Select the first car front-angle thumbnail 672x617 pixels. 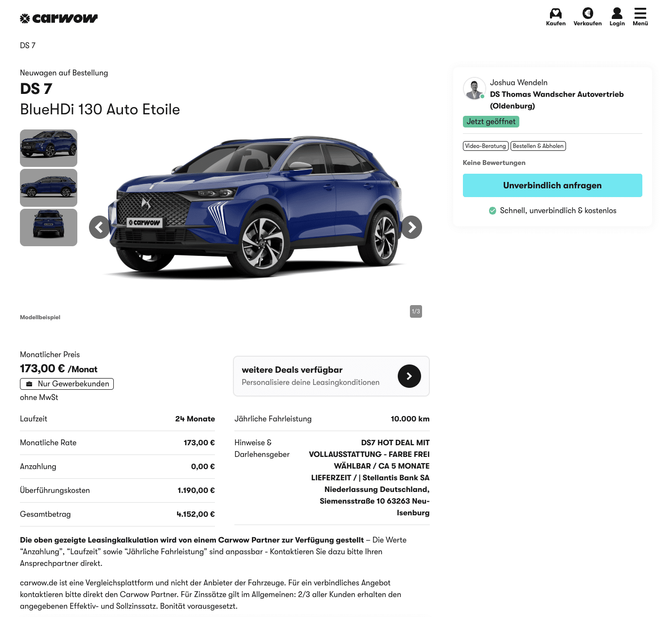(49, 148)
